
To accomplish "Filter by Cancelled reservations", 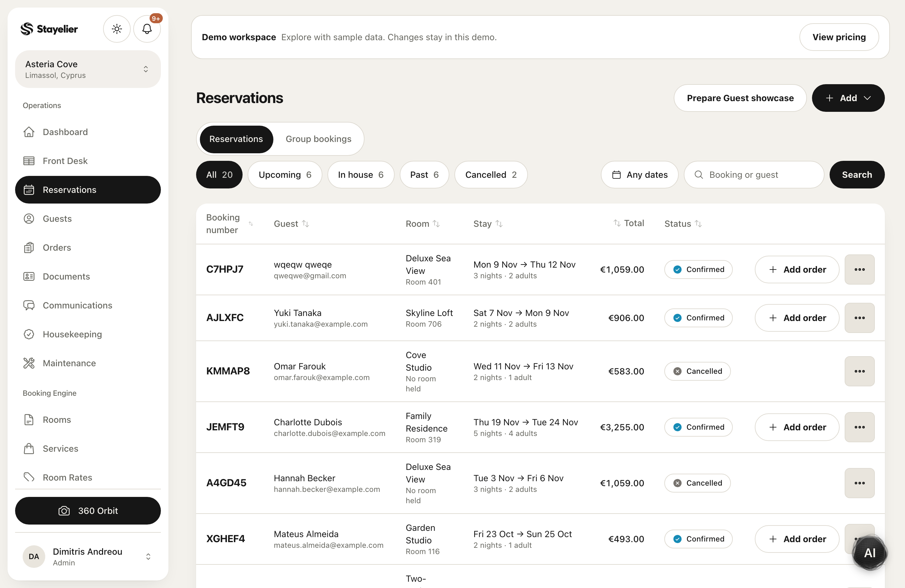I will coord(491,174).
